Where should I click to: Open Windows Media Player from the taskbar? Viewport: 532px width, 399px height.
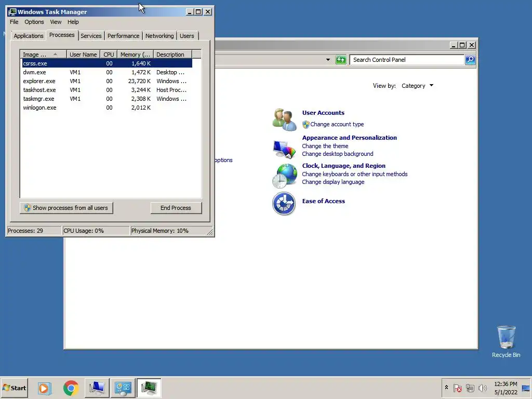(44, 388)
